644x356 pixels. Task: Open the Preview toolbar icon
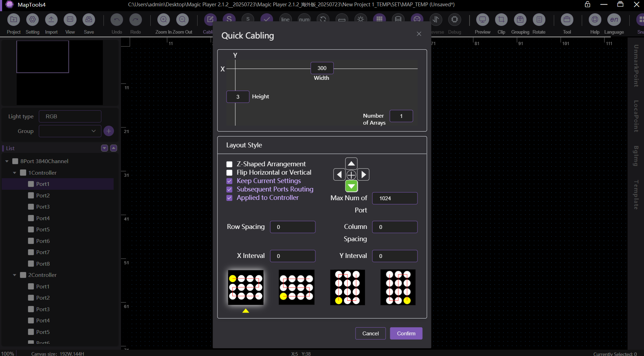[482, 20]
